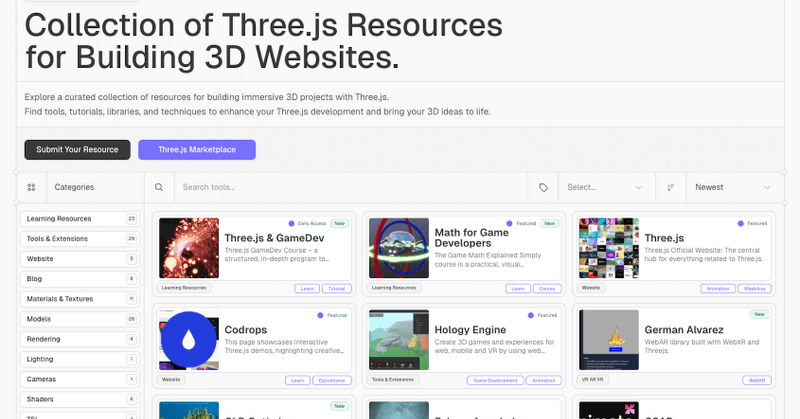The image size is (800, 419).
Task: Select the Website category in the sidebar
Action: [80, 259]
